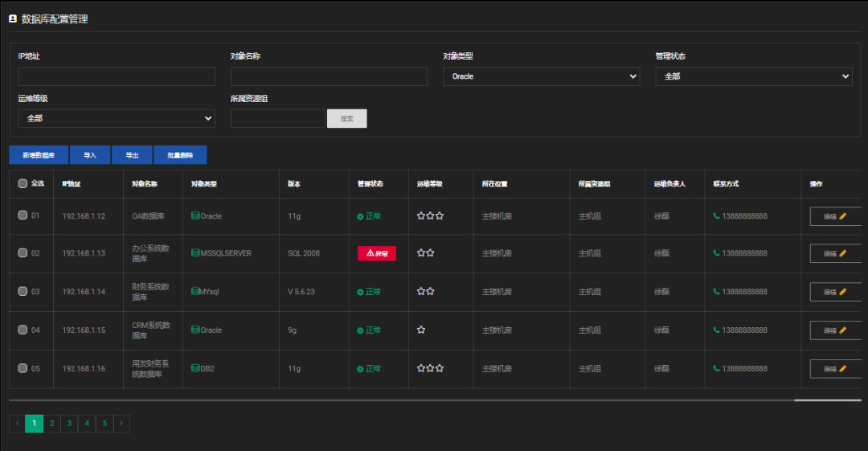
Task: Click the two-star rating in row 03
Action: 426,291
